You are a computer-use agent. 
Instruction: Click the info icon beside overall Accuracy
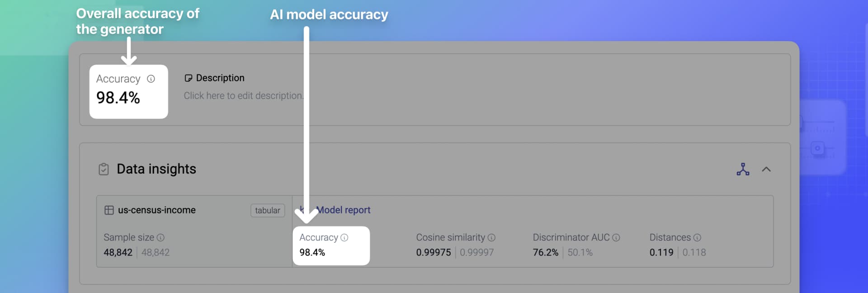tap(151, 79)
